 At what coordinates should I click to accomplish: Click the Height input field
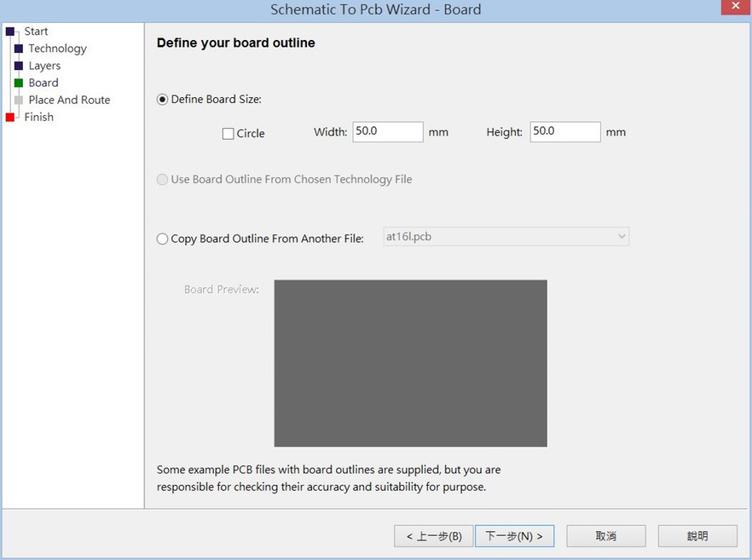(x=565, y=132)
